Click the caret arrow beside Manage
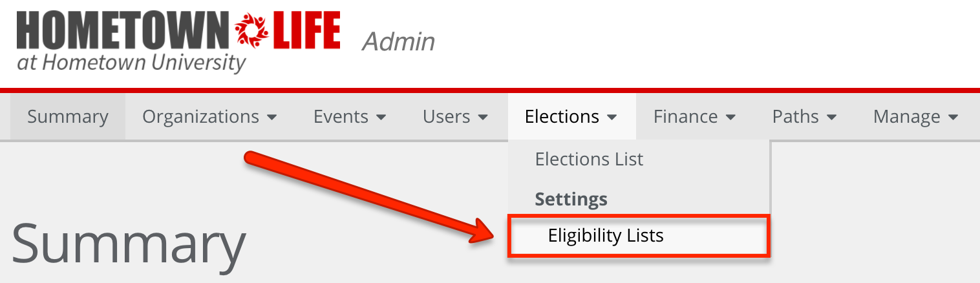Screen dimensions: 980x283 click(x=953, y=118)
